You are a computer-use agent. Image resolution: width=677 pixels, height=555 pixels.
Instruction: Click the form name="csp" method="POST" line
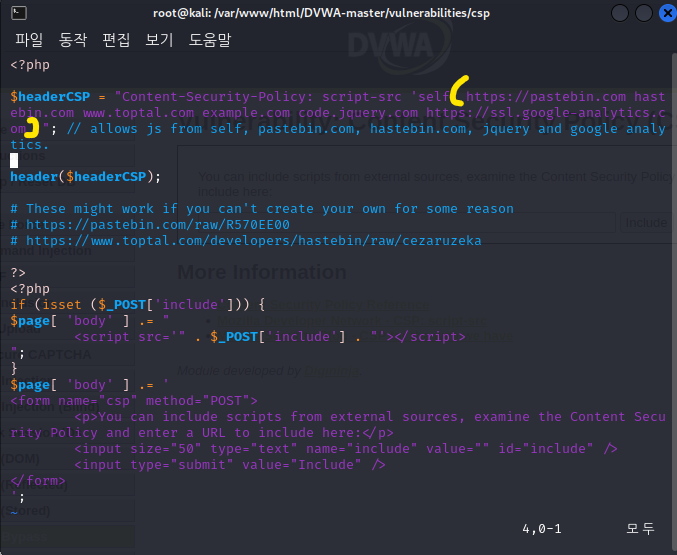coord(134,400)
